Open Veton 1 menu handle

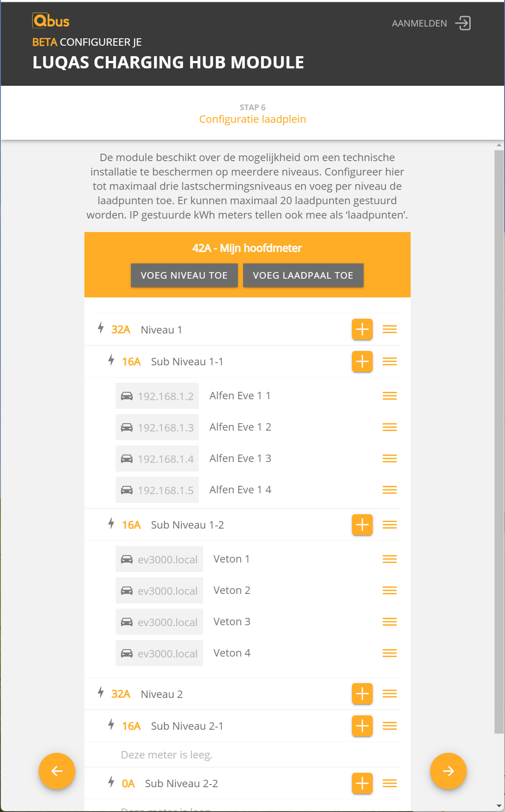[390, 559]
